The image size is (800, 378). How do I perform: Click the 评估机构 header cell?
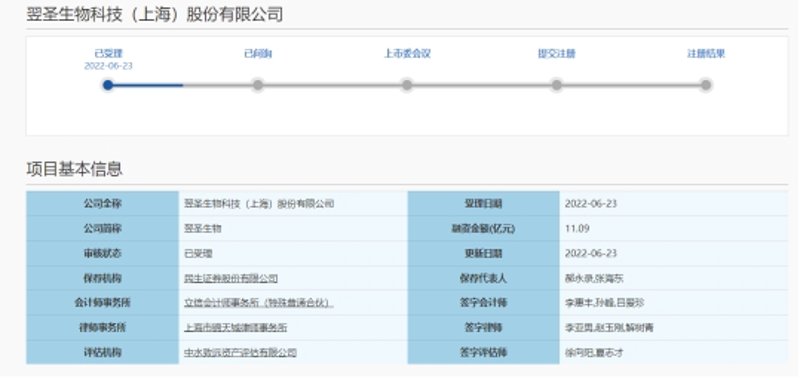[x=103, y=352]
